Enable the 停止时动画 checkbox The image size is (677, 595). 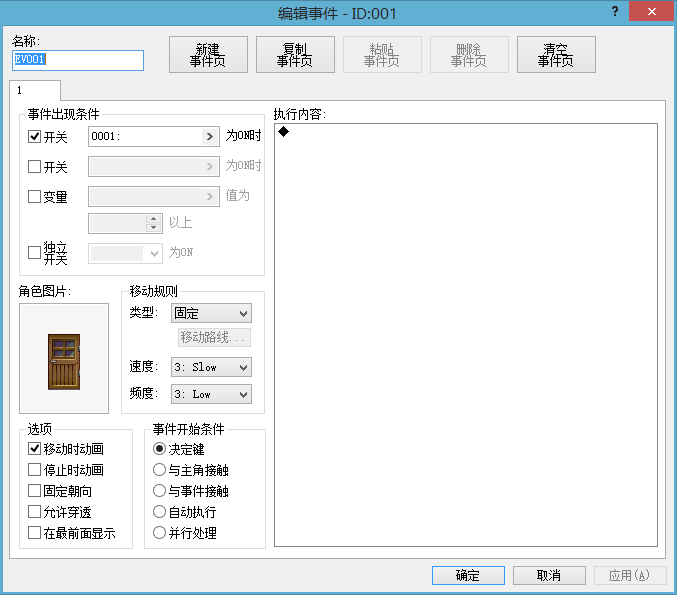[35, 469]
